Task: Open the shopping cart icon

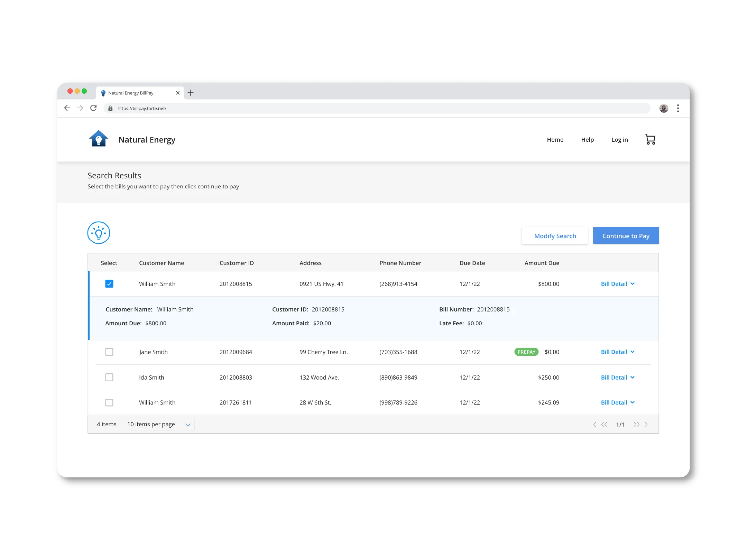Action: coord(650,140)
